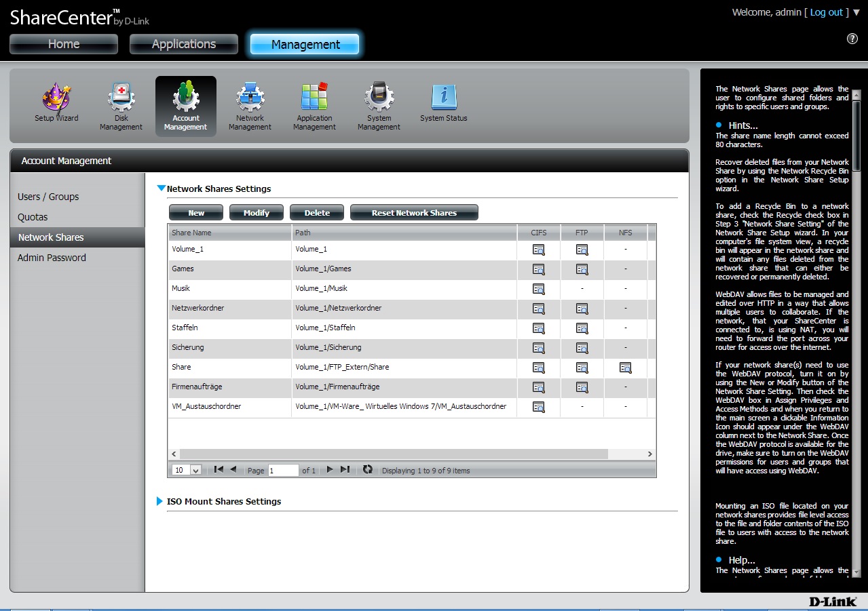View CIFS info for Volume_1 share
Image resolution: width=868 pixels, height=611 pixels.
539,250
